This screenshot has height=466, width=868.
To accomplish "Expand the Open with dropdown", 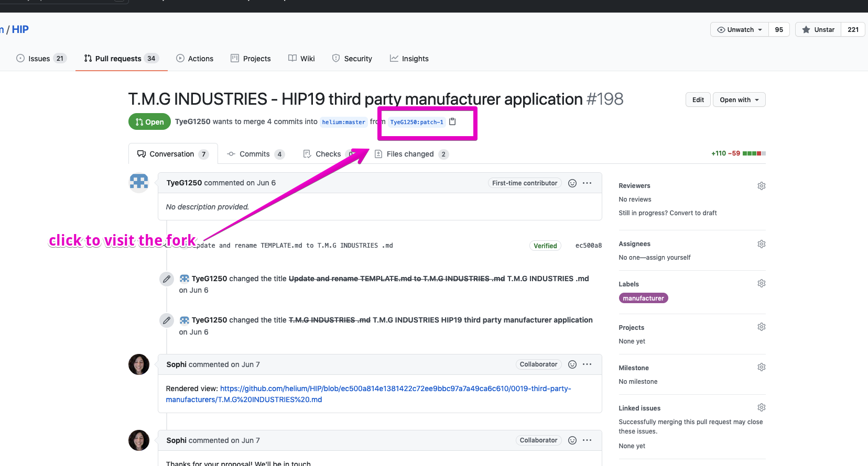I will [x=739, y=99].
